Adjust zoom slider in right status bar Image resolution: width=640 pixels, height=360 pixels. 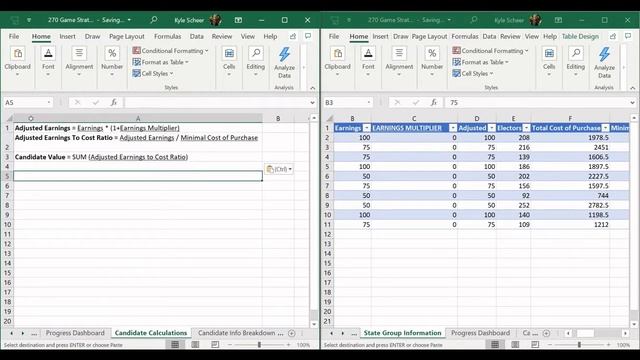point(579,345)
